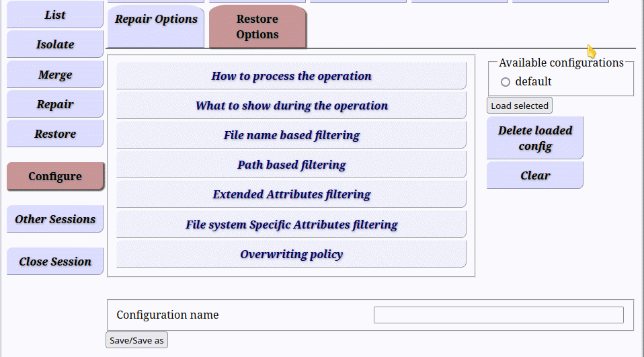This screenshot has height=357, width=644.
Task: Expand What to show during the operation
Action: tap(291, 106)
